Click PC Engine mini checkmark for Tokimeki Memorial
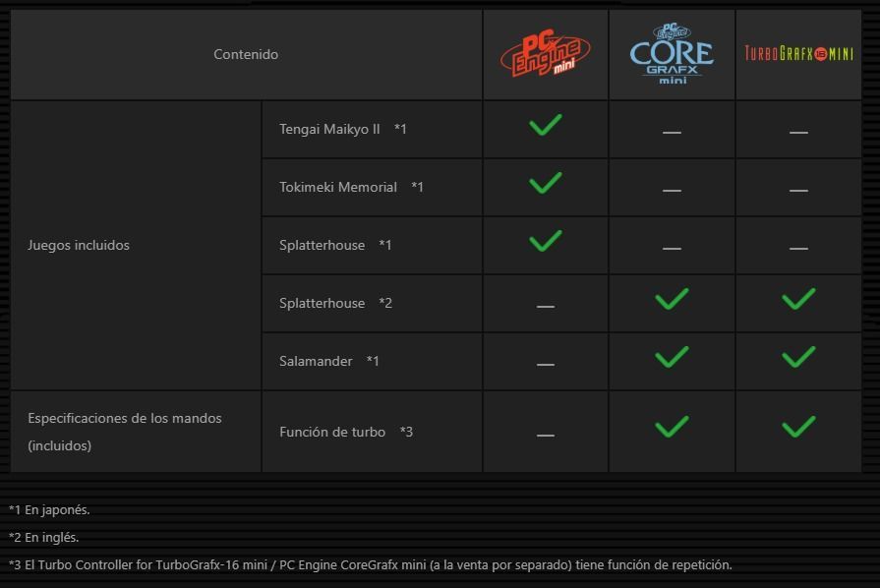This screenshot has height=588, width=880. point(545,184)
